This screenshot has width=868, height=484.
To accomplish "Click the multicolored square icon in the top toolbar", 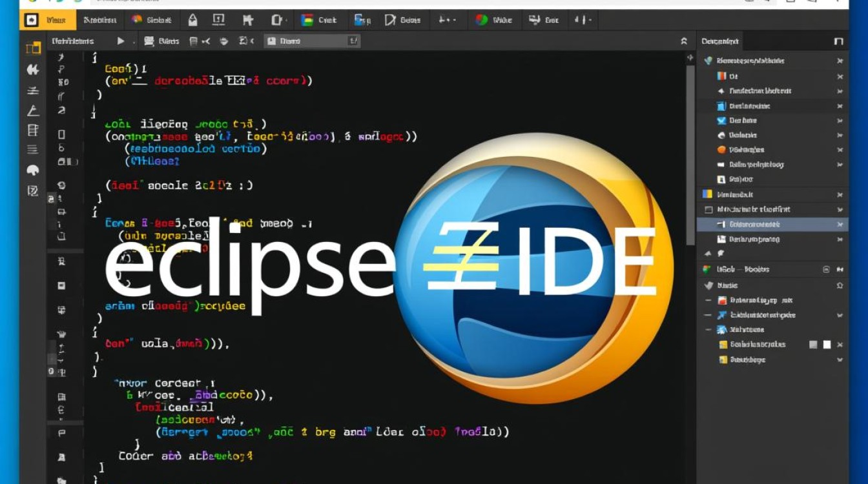I will (307, 20).
